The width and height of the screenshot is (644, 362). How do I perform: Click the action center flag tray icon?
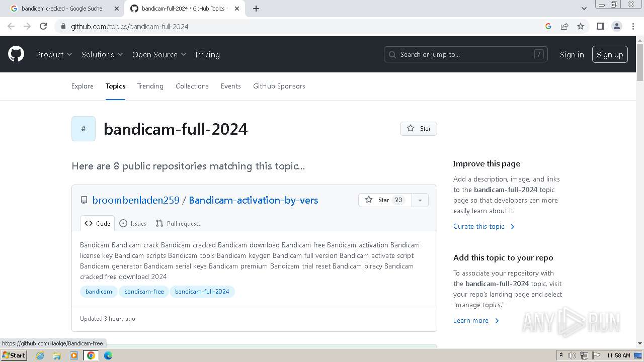[595, 355]
